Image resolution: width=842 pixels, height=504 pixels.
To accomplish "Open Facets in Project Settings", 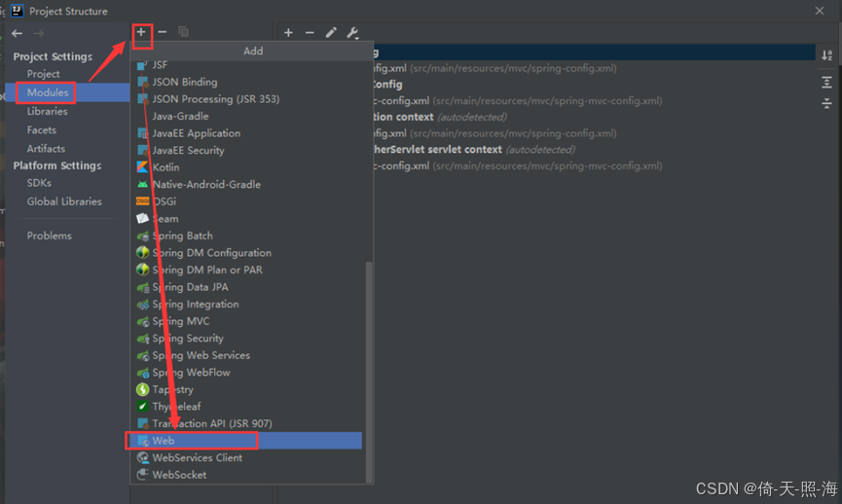I will click(x=41, y=129).
